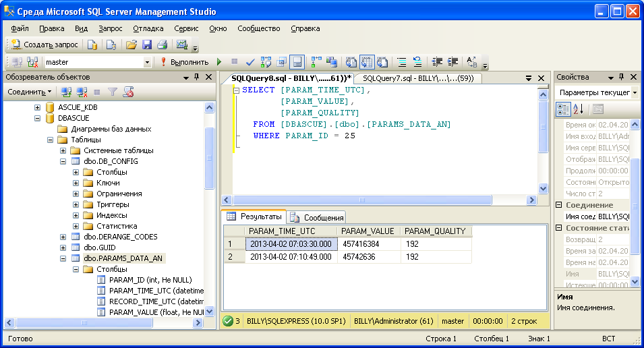Image resolution: width=644 pixels, height=348 pixels.
Task: Toggle IntelliSense enabled button
Action: point(297,62)
